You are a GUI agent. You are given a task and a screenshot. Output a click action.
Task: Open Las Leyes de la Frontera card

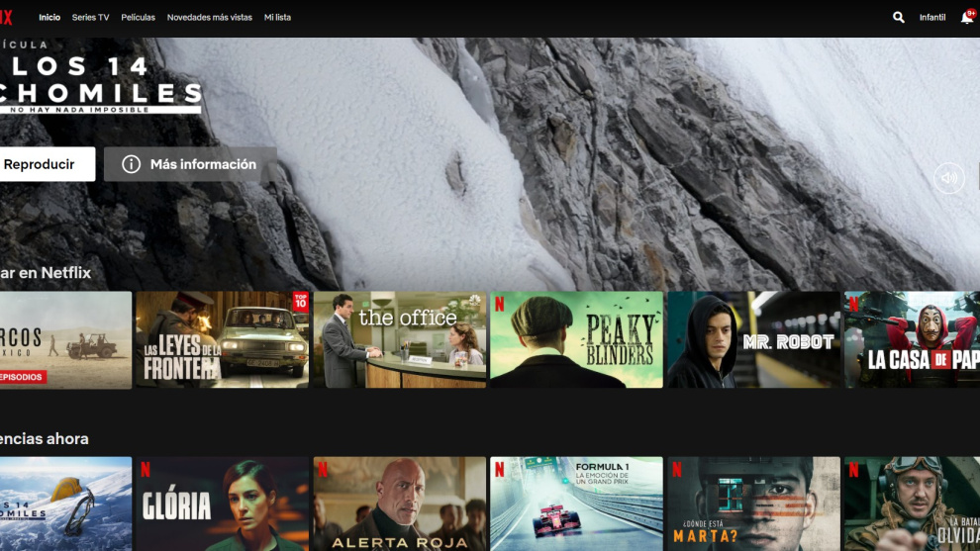click(x=222, y=339)
